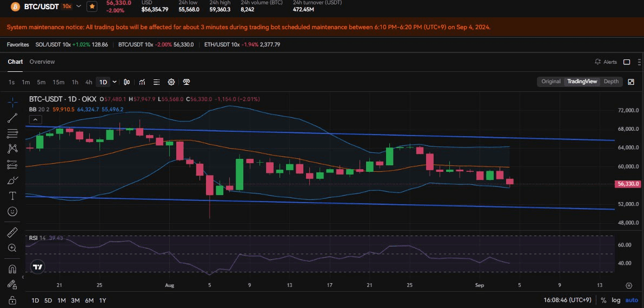
Task: Toggle auto scale mode
Action: (632, 300)
